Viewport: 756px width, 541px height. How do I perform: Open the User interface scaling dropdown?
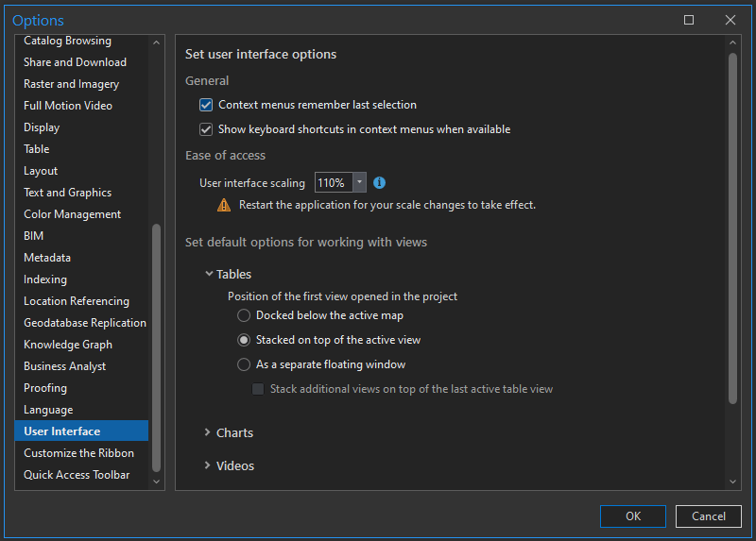click(359, 182)
